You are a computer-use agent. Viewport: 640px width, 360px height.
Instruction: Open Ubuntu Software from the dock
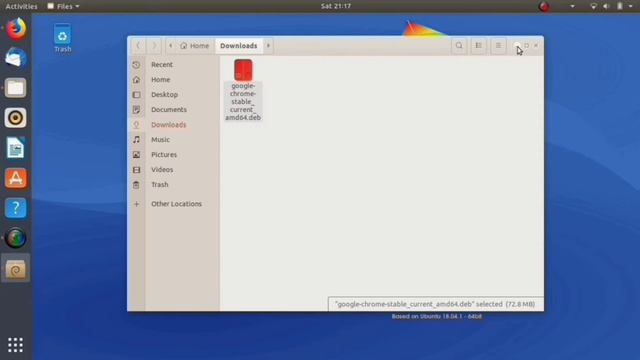pos(16,178)
